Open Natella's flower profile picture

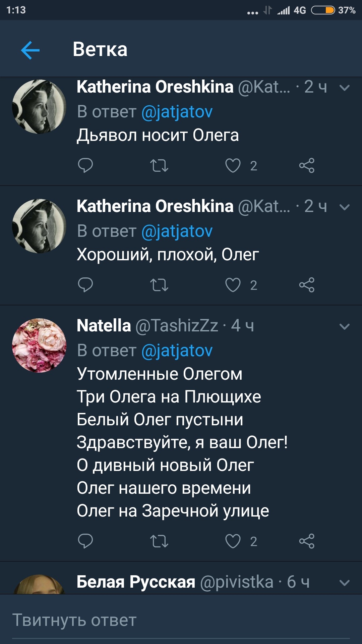click(x=39, y=345)
